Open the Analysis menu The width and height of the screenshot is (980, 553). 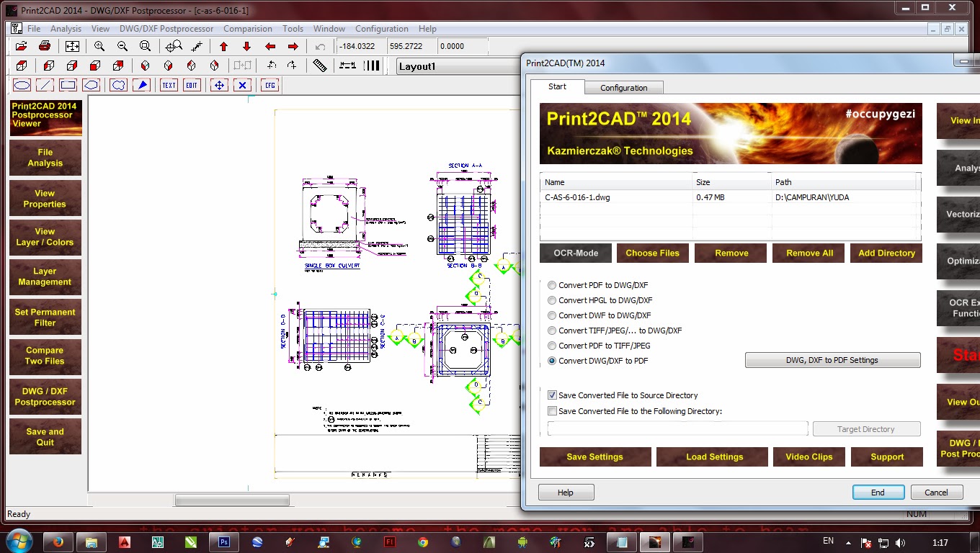click(66, 29)
